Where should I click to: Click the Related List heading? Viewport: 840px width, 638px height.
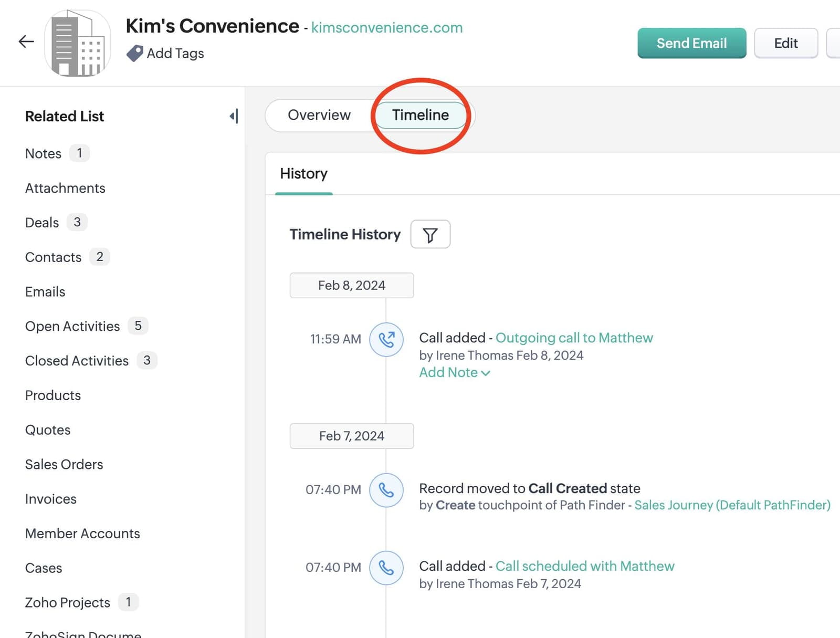point(65,116)
